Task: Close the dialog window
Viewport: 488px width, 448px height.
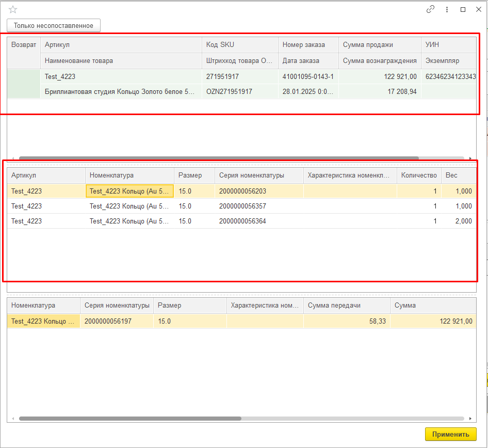Action: tap(479, 9)
